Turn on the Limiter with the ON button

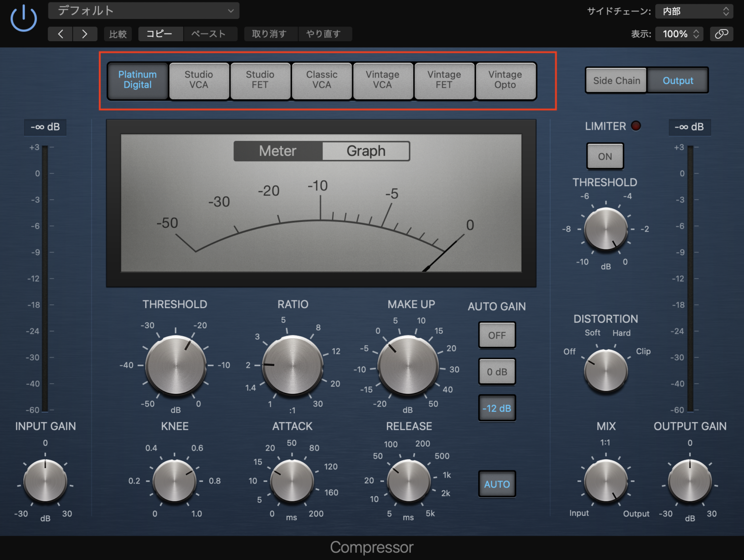point(604,156)
